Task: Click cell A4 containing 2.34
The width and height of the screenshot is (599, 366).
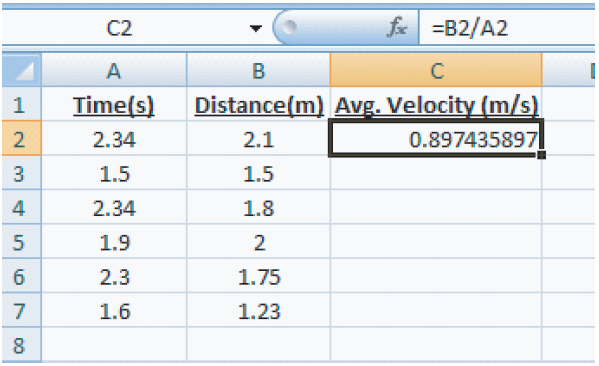Action: (x=114, y=207)
